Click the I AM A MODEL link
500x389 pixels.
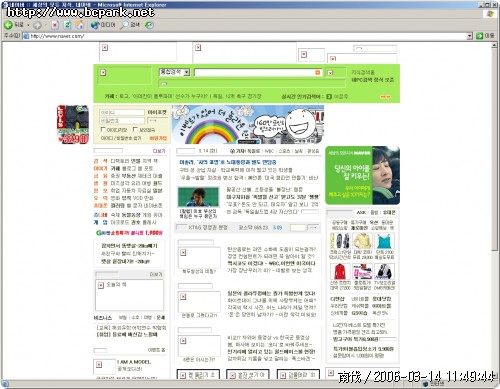pyautogui.click(x=134, y=362)
